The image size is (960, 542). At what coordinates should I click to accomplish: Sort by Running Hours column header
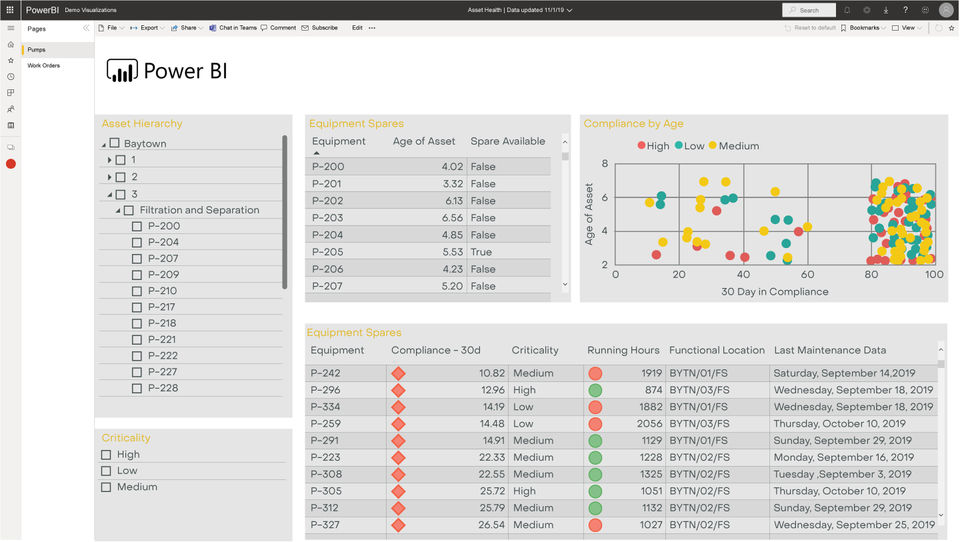[x=623, y=350]
